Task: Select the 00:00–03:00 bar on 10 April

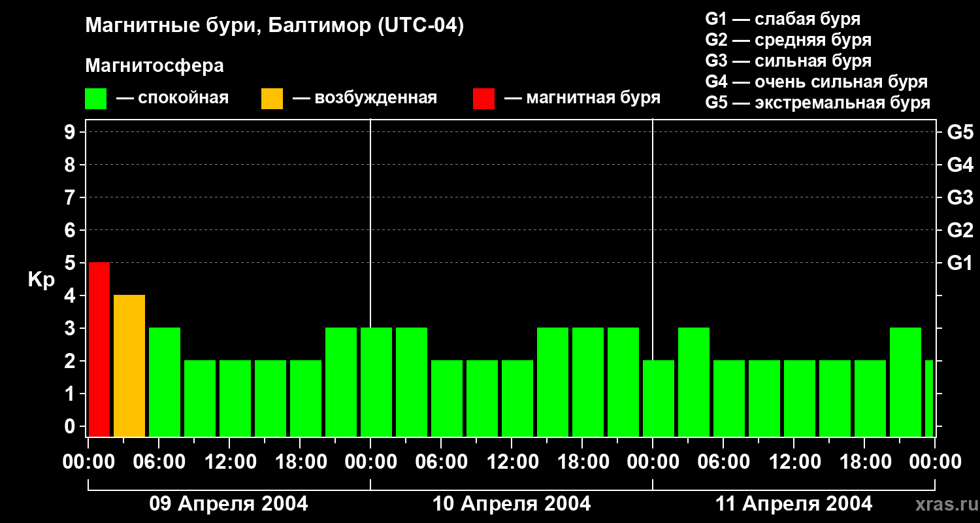Action: 376,382
